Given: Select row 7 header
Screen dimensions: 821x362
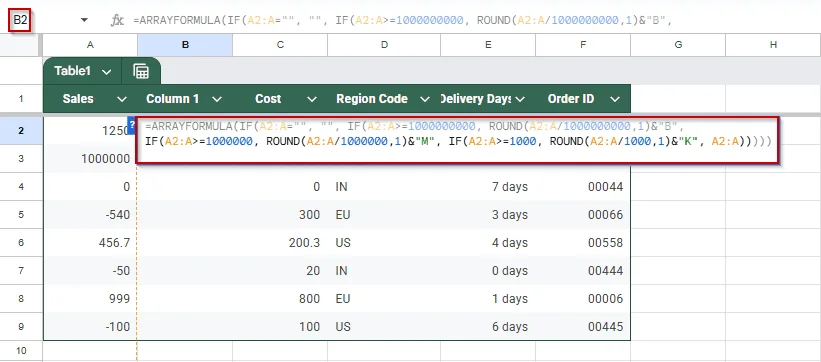Looking at the screenshot, I should point(21,270).
